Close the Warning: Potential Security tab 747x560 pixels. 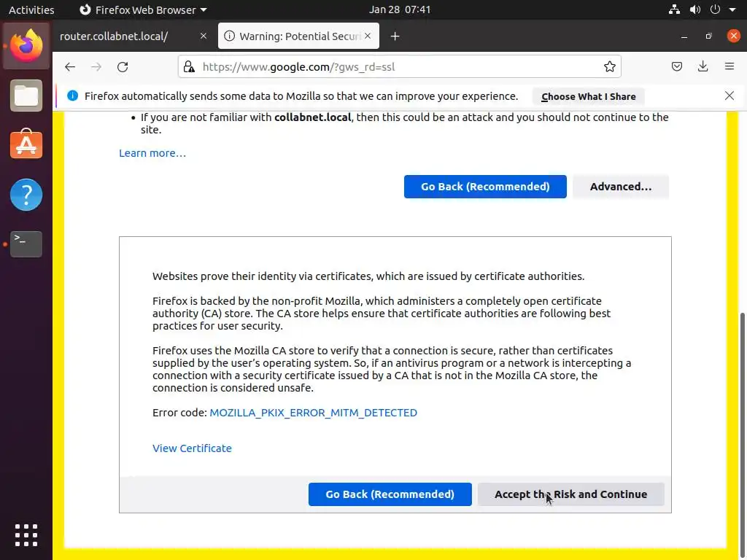tap(368, 36)
